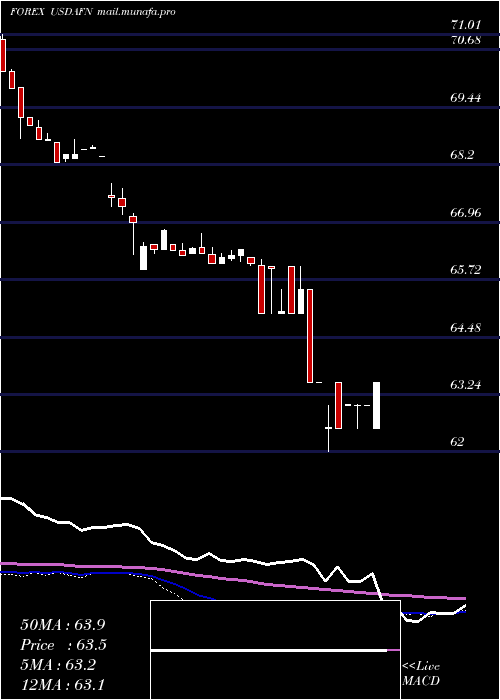
Task: Click the 69.44 price level label
Action: (466, 97)
